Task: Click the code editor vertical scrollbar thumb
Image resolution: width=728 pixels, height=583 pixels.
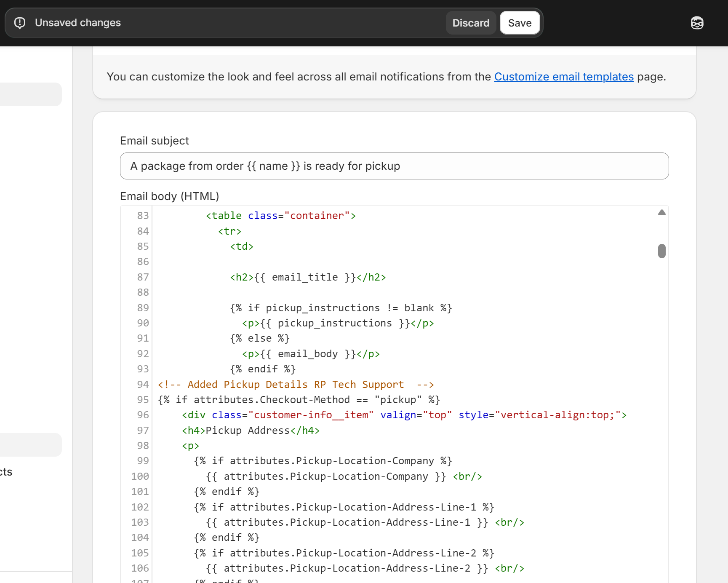Action: (661, 251)
